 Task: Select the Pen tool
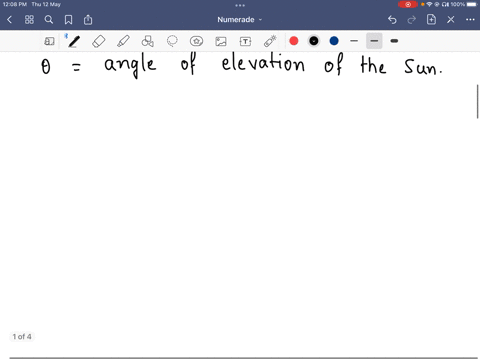[x=74, y=41]
